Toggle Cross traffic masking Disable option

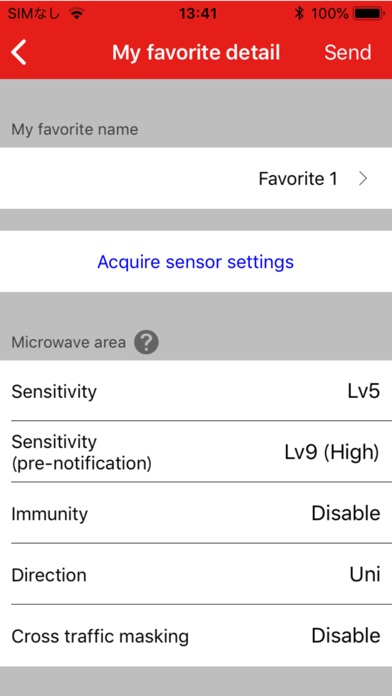346,635
